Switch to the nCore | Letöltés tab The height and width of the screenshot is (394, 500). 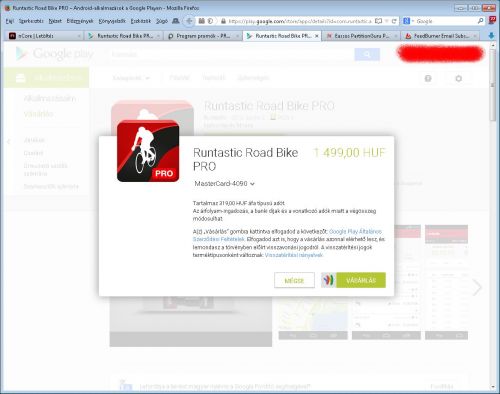point(43,36)
